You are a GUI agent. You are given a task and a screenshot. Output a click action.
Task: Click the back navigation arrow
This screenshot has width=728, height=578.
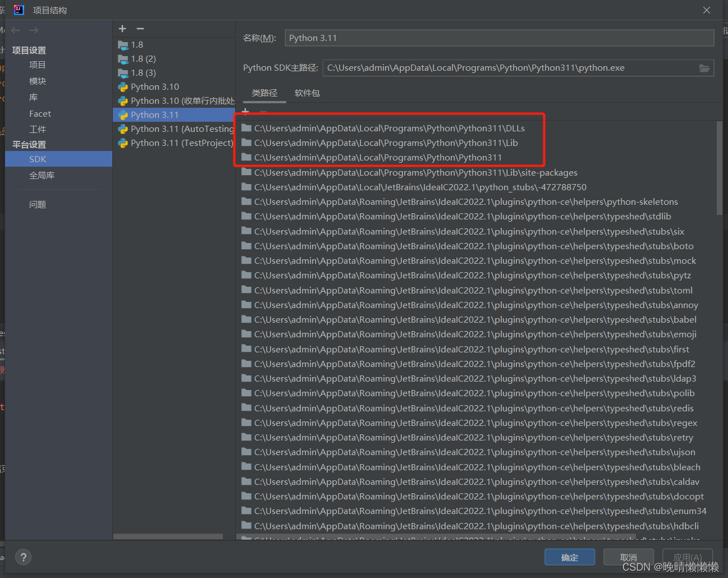pyautogui.click(x=16, y=30)
